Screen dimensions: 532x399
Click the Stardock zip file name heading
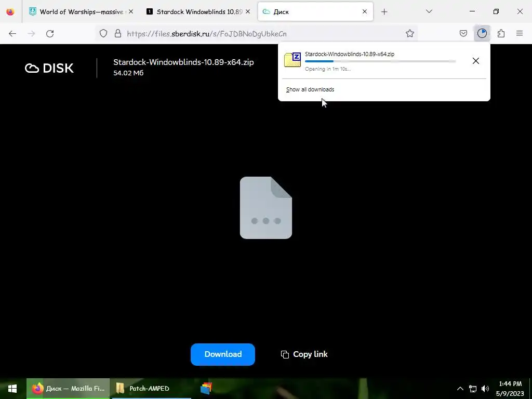click(x=183, y=62)
